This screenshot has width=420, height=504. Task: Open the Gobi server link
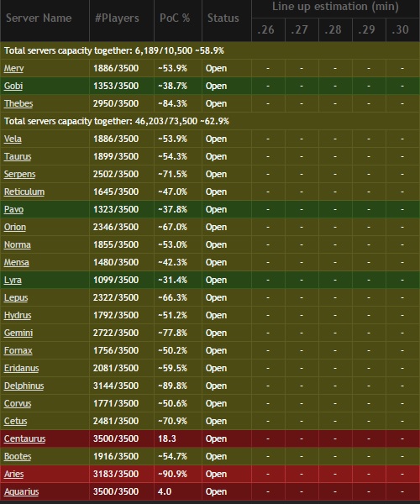[13, 86]
